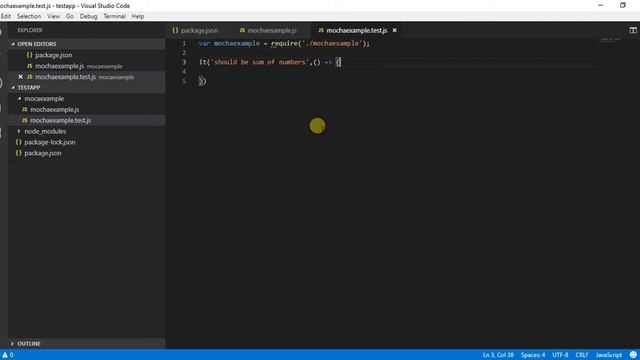Click JS icon on mochaexample.test.js tab
Viewport: 640px width, 360px height.
pyautogui.click(x=321, y=30)
